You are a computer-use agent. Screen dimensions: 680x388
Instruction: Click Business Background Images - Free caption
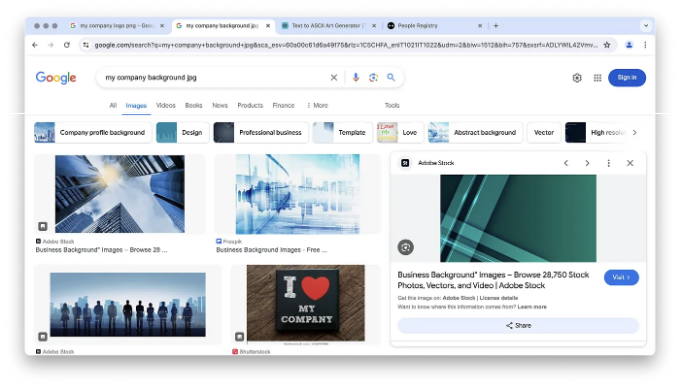click(x=271, y=250)
